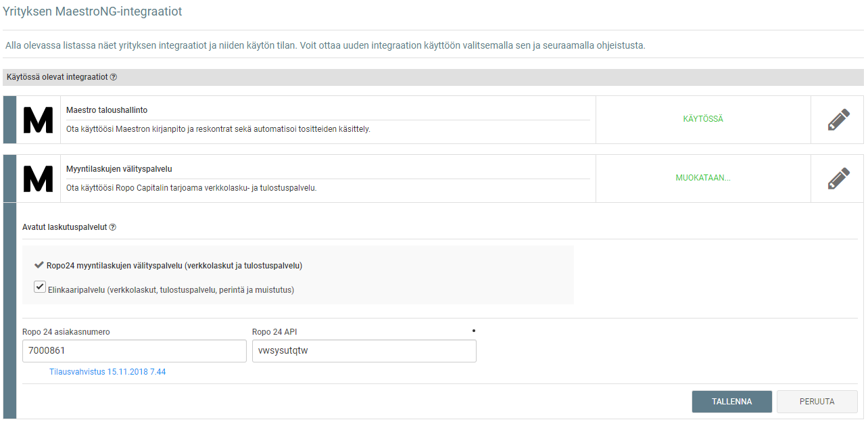The height and width of the screenshot is (424, 868).
Task: Toggle the Elinkaaripalvelu checkbox
Action: point(40,287)
